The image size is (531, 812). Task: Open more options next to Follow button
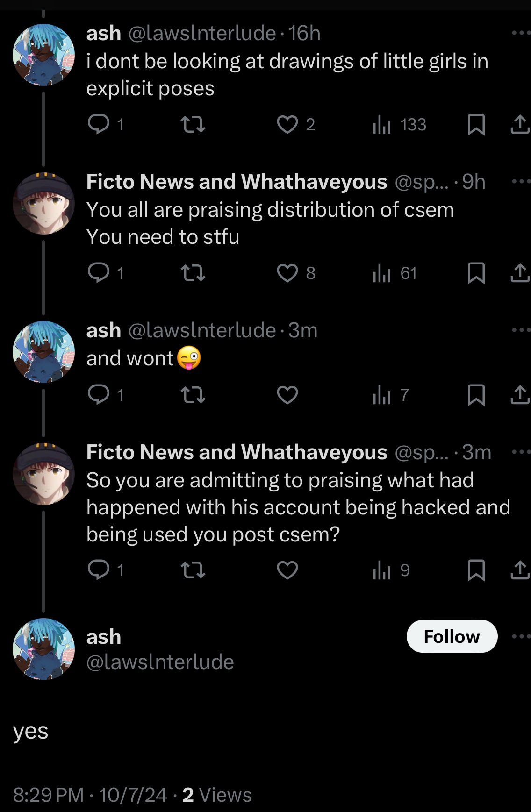[x=521, y=636]
